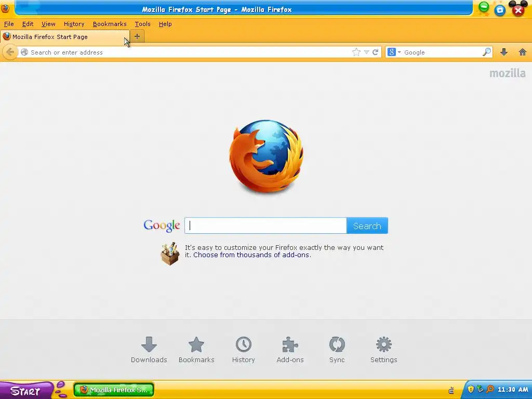Screen dimensions: 532x399
Task: Open Choose from thousands of add-ons link
Action: tap(252, 255)
